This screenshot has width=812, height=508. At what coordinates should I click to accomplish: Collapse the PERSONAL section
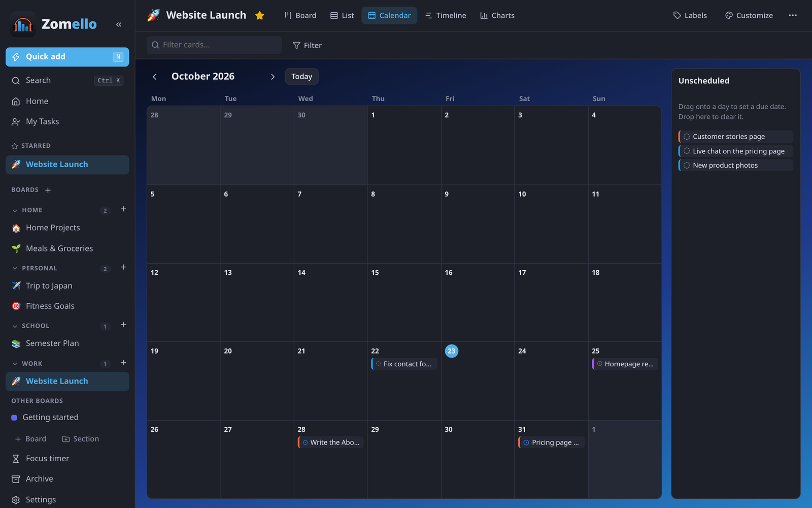[x=15, y=268]
